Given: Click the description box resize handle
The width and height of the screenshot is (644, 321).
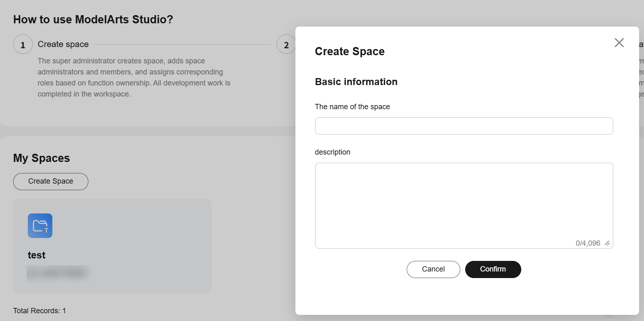Looking at the screenshot, I should (608, 243).
